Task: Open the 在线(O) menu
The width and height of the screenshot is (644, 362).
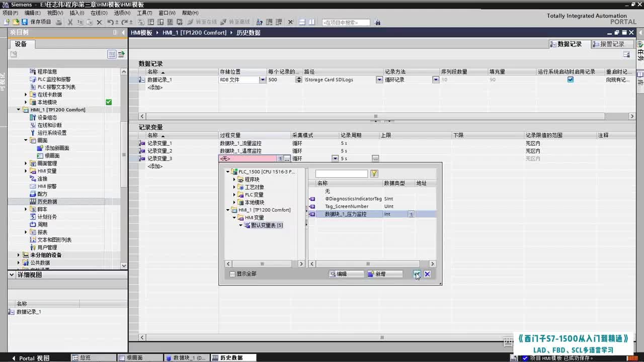Action: pos(99,13)
